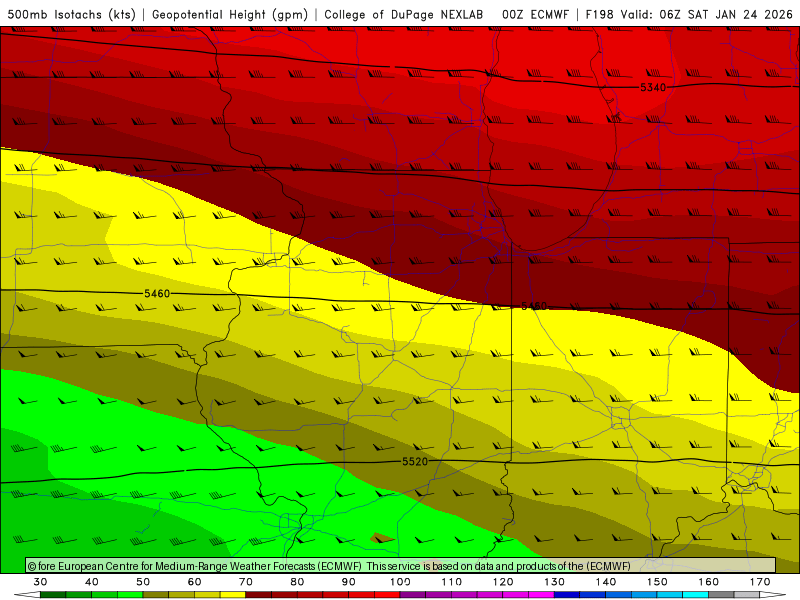Click 'Valid: 06Z SAT JAN 24 2026' text
Image resolution: width=800 pixels, height=600 pixels.
coord(707,15)
